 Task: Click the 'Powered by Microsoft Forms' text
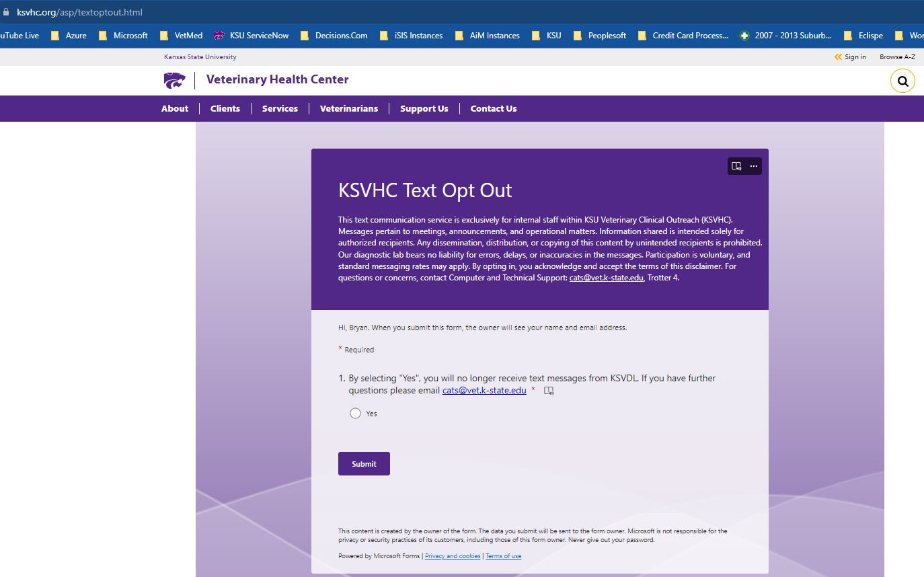(379, 556)
